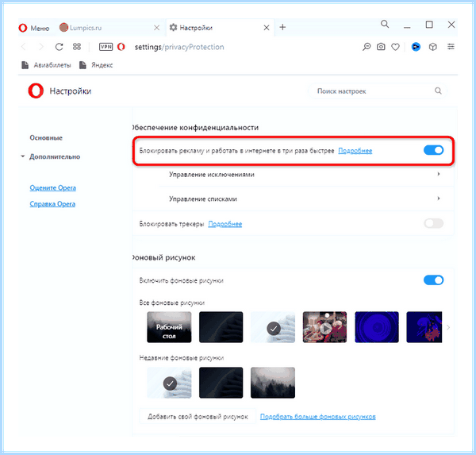This screenshot has height=455, width=476.
Task: Select dark feather wallpaper in all wallpapers
Action: [221, 327]
